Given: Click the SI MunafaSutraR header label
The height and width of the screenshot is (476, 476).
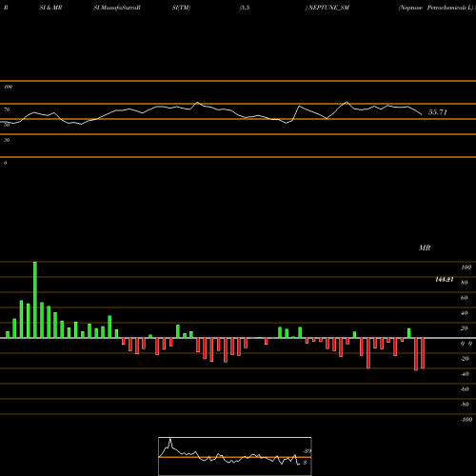Looking at the screenshot, I should click(117, 8).
